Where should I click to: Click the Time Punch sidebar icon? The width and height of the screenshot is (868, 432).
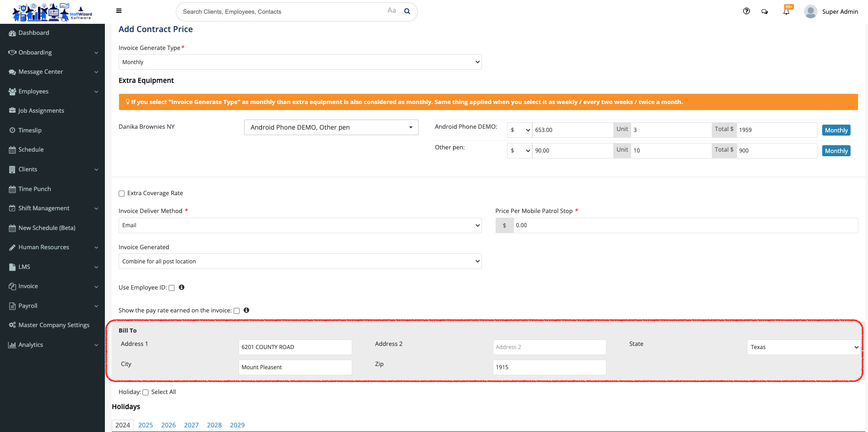[12, 189]
